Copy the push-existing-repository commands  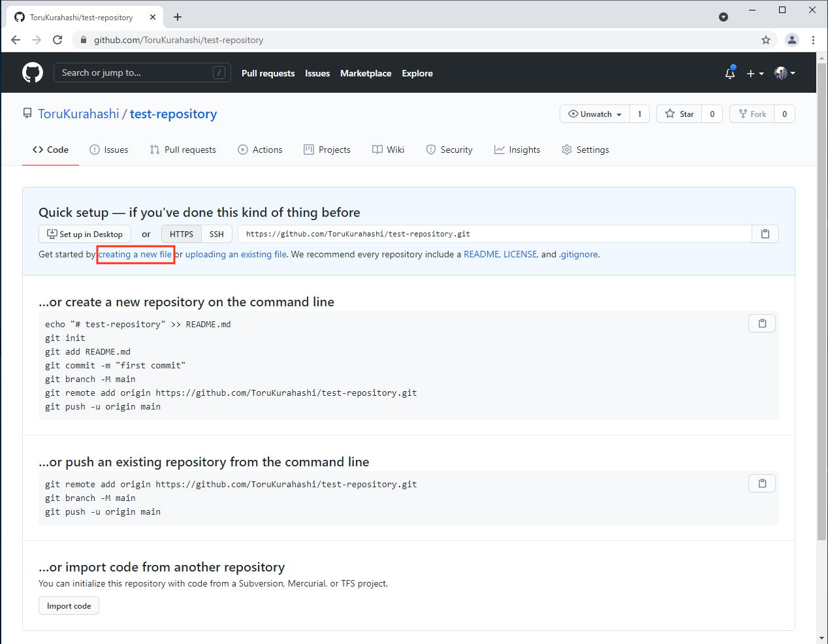pos(762,483)
